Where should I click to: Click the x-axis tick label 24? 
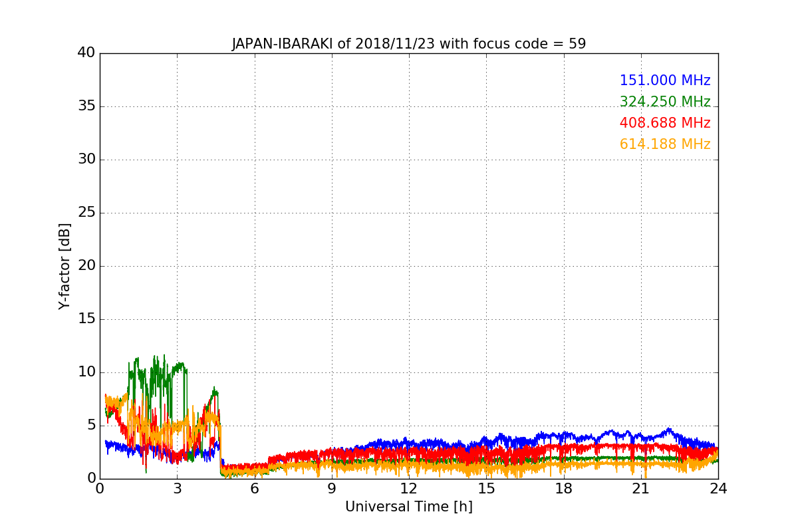pos(718,489)
